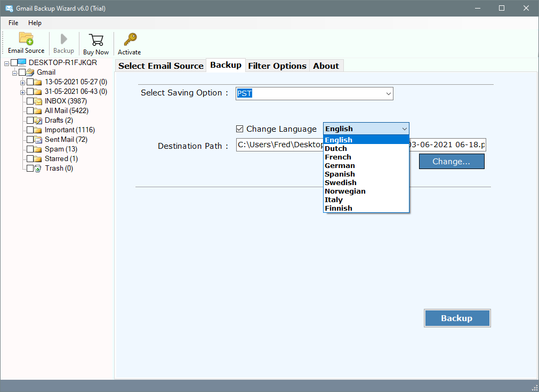The width and height of the screenshot is (539, 392).
Task: Choose Spanish from the language list
Action: (366, 174)
